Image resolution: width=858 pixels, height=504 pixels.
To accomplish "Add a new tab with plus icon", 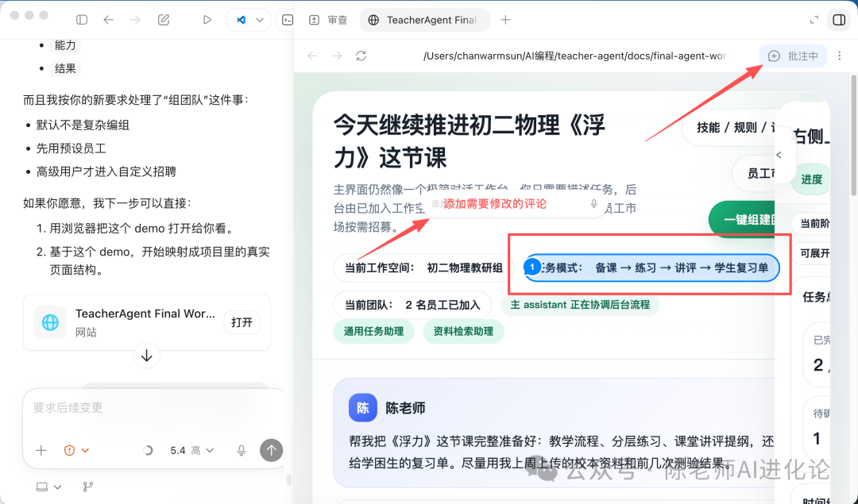I will click(505, 20).
